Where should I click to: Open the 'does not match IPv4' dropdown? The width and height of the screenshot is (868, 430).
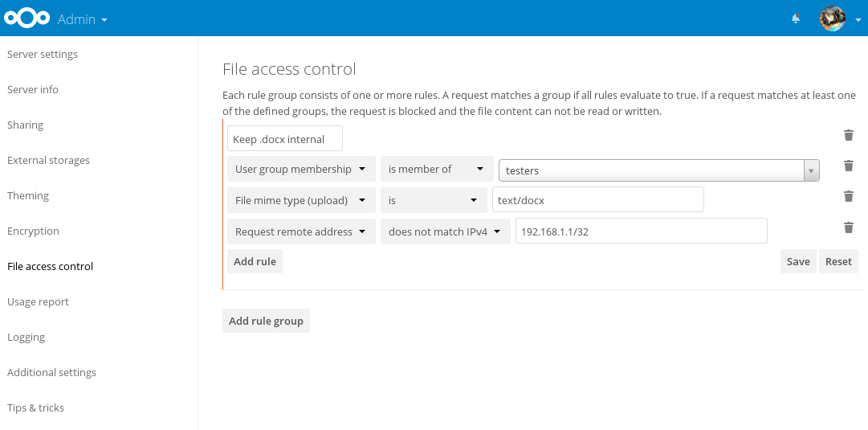coord(445,231)
